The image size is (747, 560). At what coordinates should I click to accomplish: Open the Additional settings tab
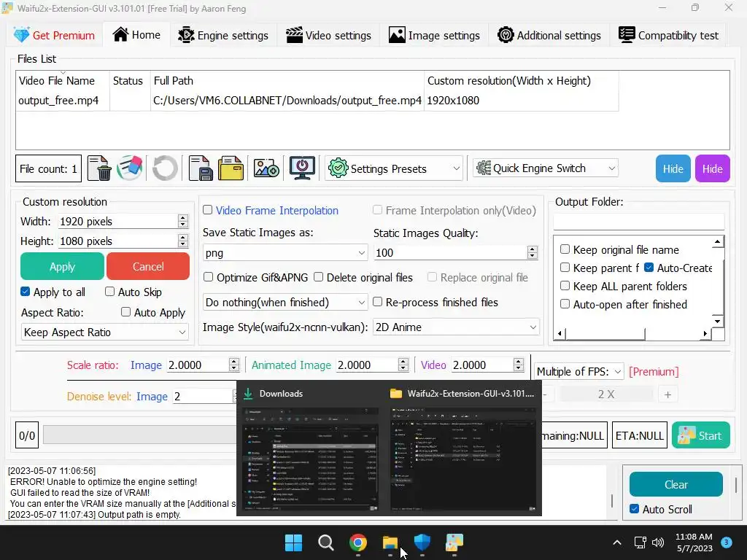point(549,35)
